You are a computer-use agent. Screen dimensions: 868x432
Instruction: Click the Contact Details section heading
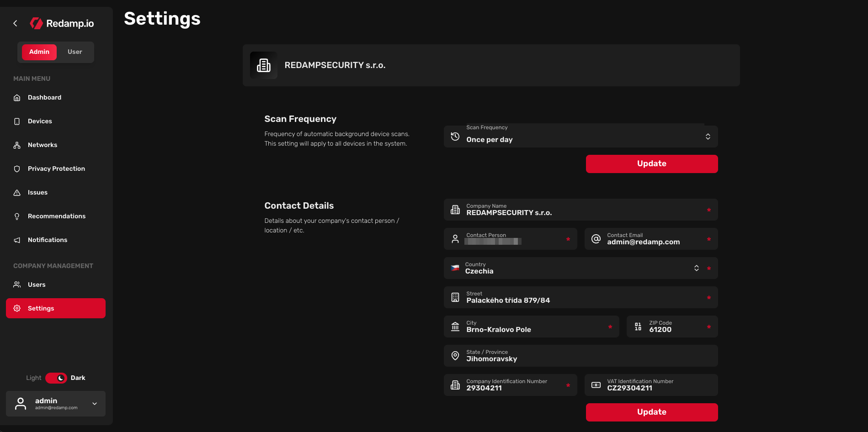299,206
